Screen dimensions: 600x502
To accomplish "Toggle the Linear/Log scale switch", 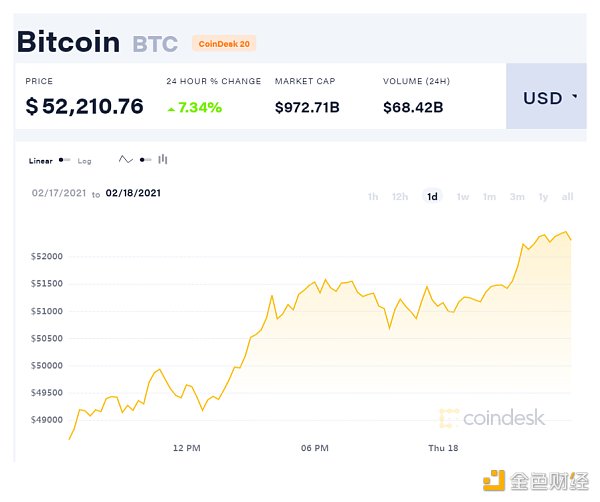I will click(66, 160).
